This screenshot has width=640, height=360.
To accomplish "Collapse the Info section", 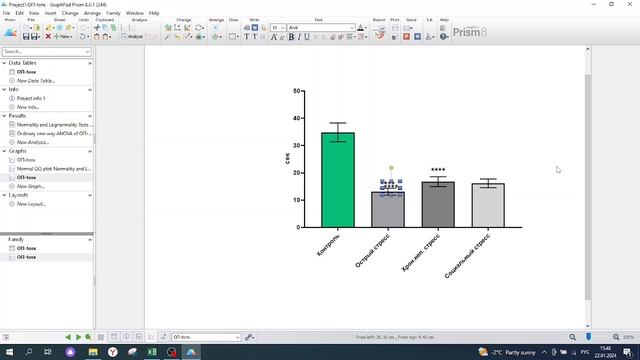I will pos(4,89).
